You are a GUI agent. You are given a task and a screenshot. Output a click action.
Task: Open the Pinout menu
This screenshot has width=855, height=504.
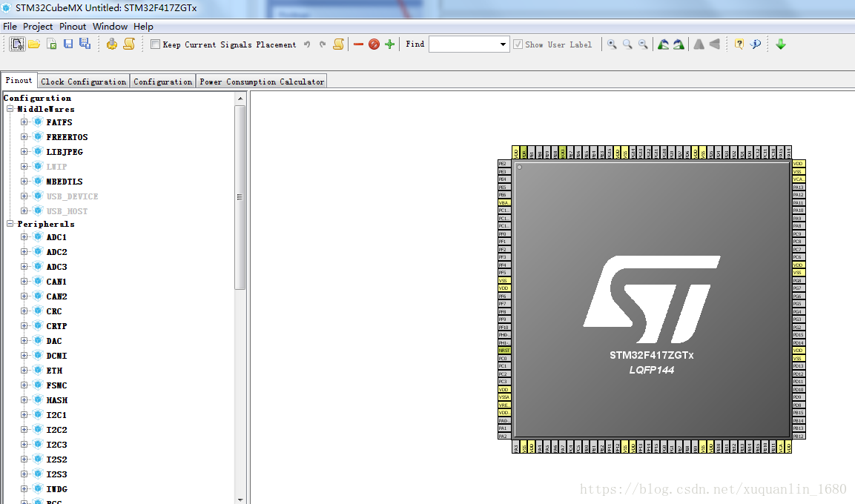tap(73, 26)
